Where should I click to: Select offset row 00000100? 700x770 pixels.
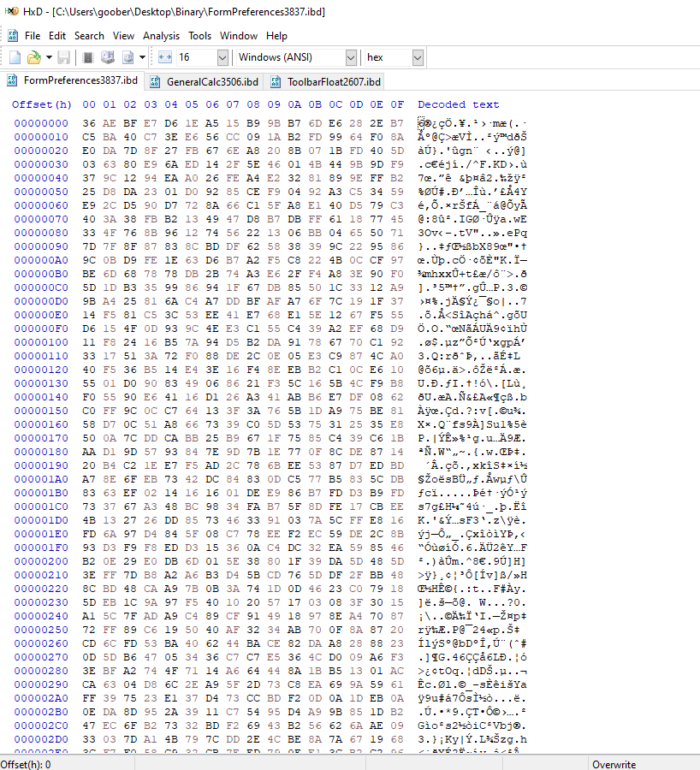(x=41, y=342)
